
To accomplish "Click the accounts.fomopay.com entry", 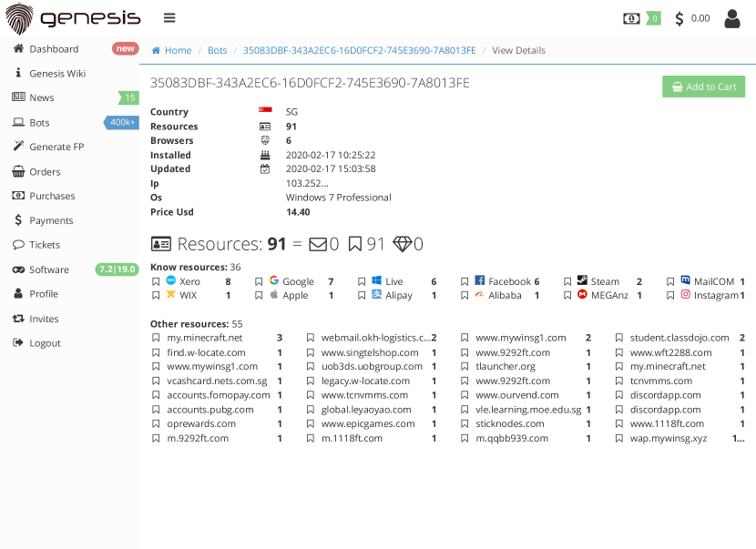I will pyautogui.click(x=219, y=395).
